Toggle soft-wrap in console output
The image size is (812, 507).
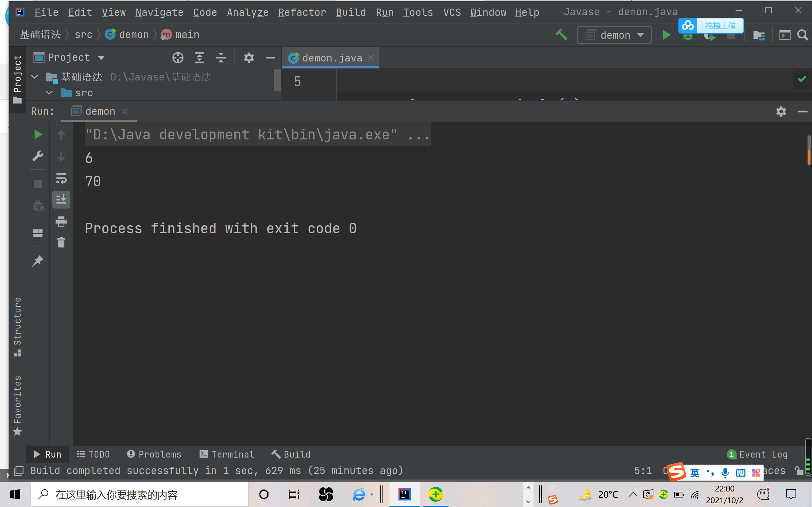click(61, 179)
